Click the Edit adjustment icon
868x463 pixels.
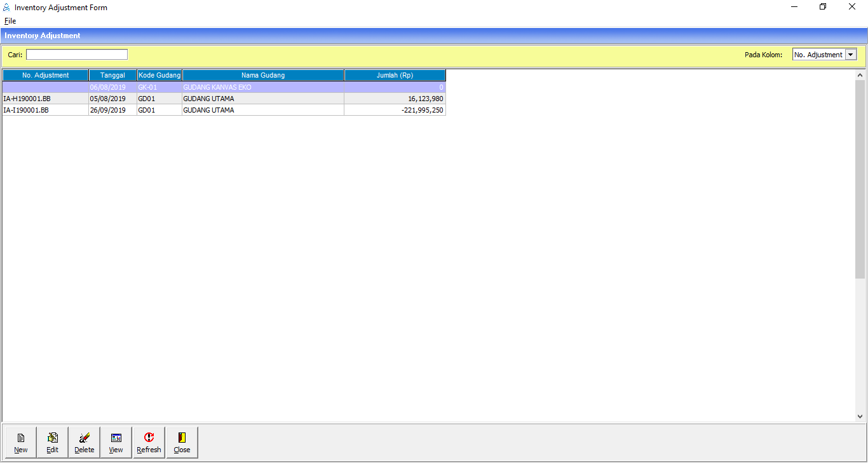click(52, 438)
